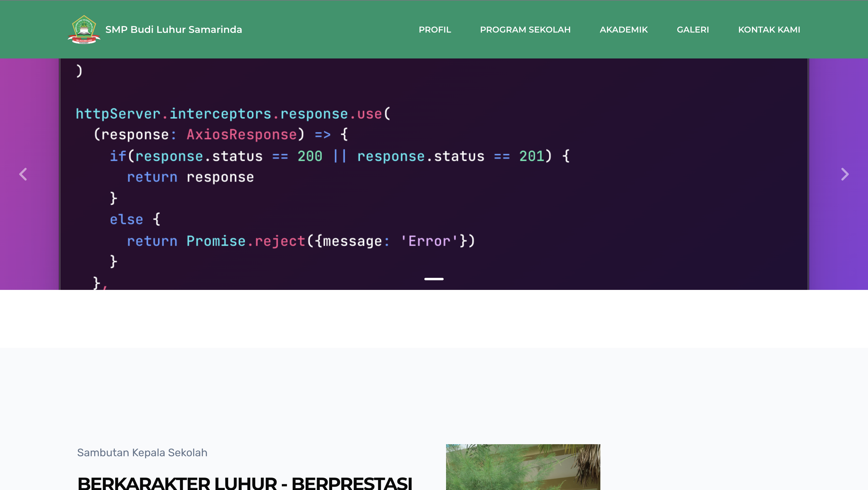Click the 'BERKARAKTER LUHUR - BERPRESTASI' heading

(x=245, y=483)
